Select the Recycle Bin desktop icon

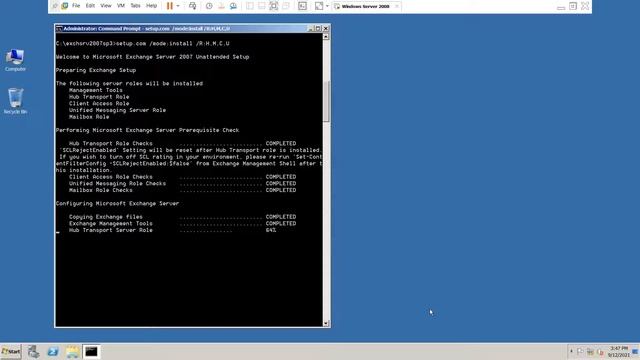click(15, 101)
